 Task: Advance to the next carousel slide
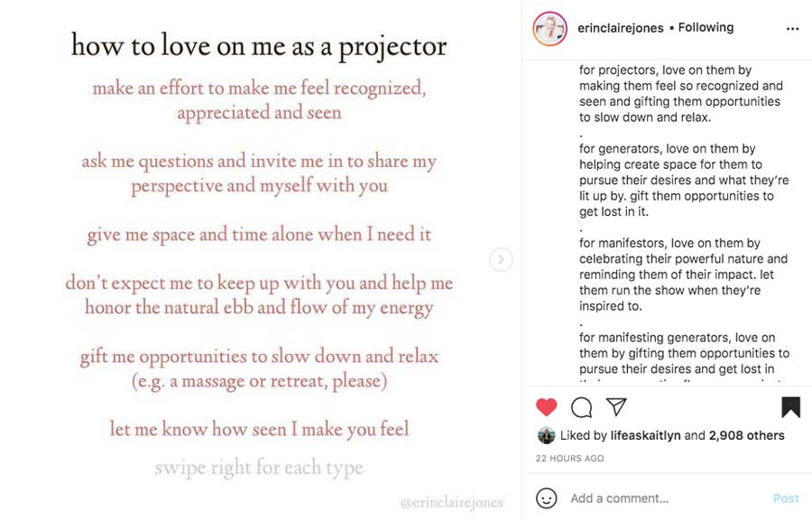coord(501,259)
